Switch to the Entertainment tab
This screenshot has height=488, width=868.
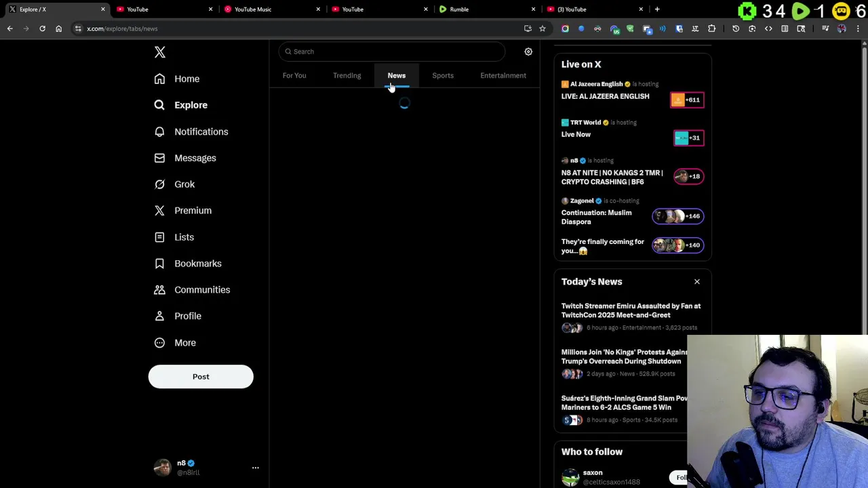(x=503, y=75)
